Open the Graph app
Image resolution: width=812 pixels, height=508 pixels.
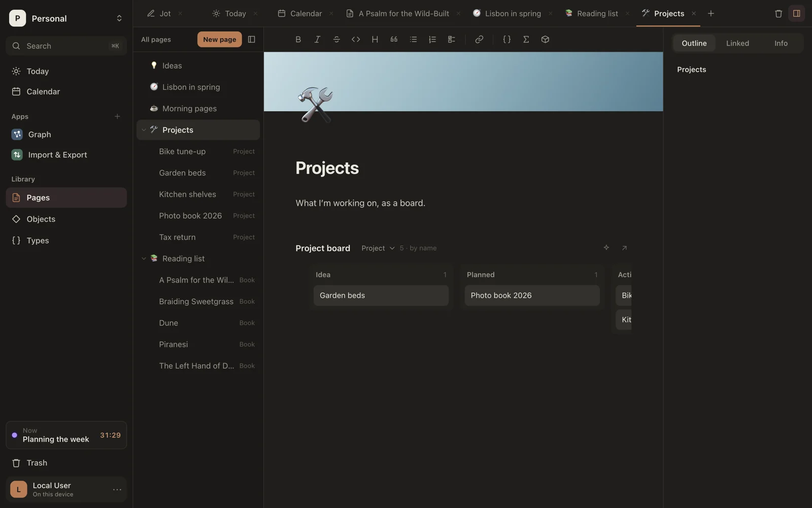[66, 135]
